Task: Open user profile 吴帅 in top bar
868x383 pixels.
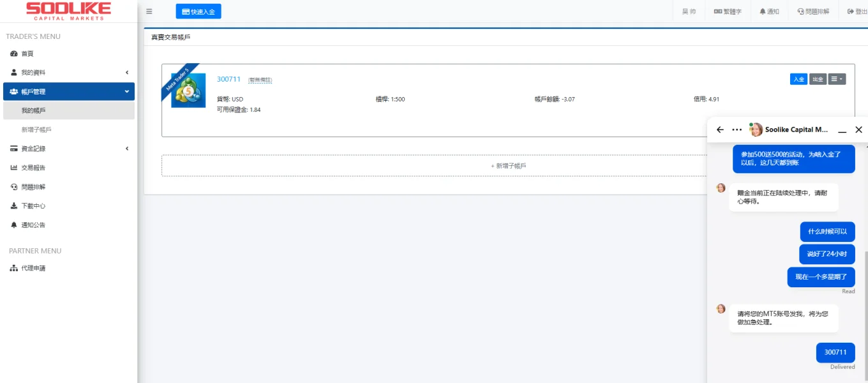Action: click(x=689, y=11)
